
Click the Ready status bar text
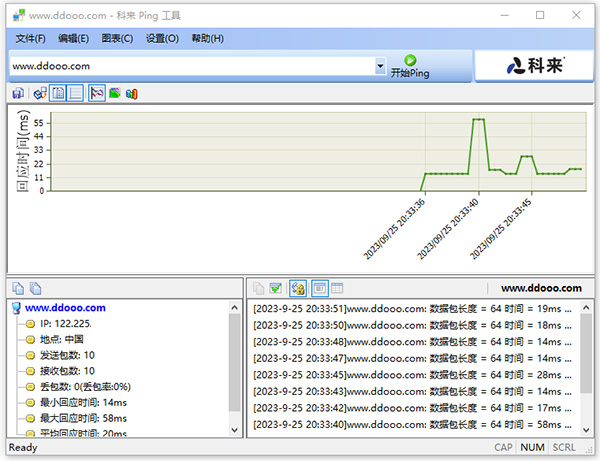(x=23, y=447)
